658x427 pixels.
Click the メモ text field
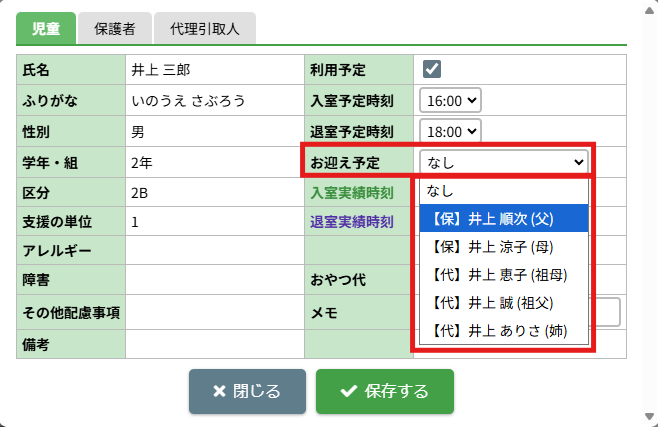pyautogui.click(x=606, y=312)
